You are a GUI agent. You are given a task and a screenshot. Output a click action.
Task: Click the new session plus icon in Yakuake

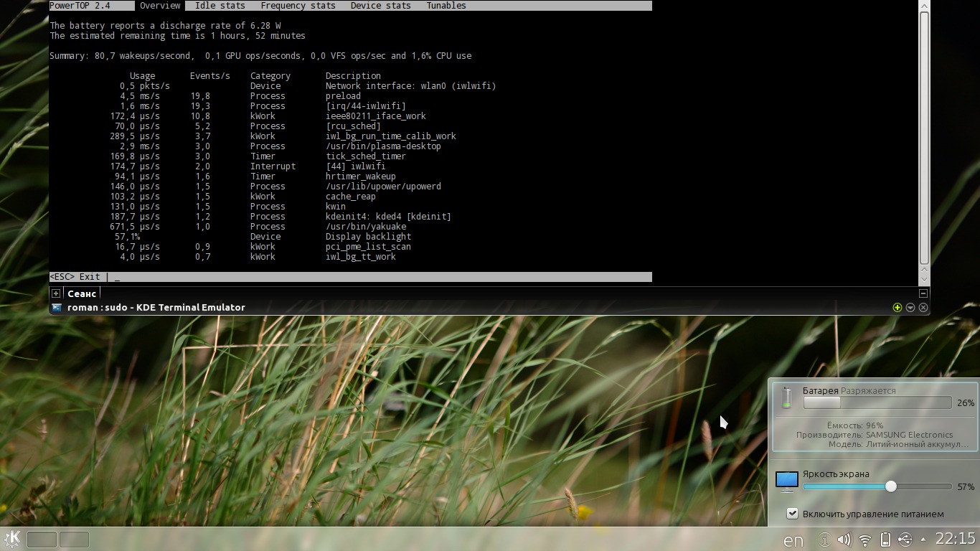(x=56, y=293)
